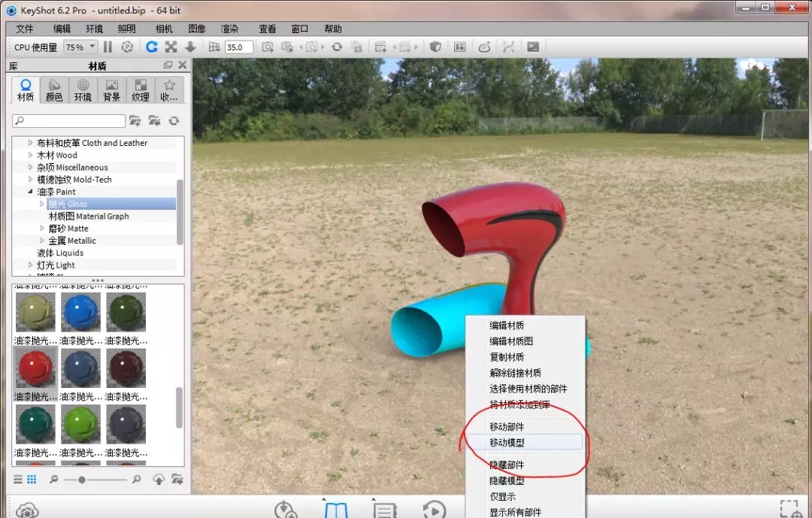The width and height of the screenshot is (812, 518).
Task: Open the CPU usage 75% dropdown
Action: tap(74, 47)
